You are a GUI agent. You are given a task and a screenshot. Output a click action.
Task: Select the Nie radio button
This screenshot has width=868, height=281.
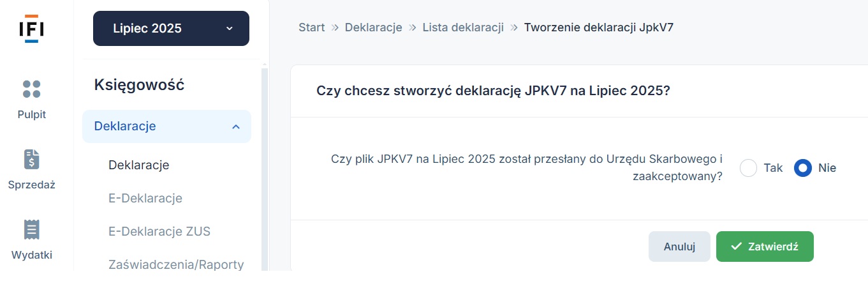[x=803, y=168]
